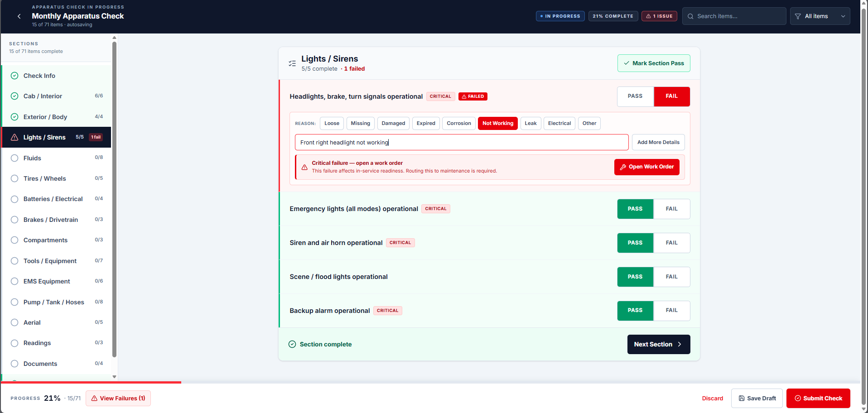Click Brakes / Drivetrain status circle
Image resolution: width=868 pixels, height=413 pixels.
point(14,220)
